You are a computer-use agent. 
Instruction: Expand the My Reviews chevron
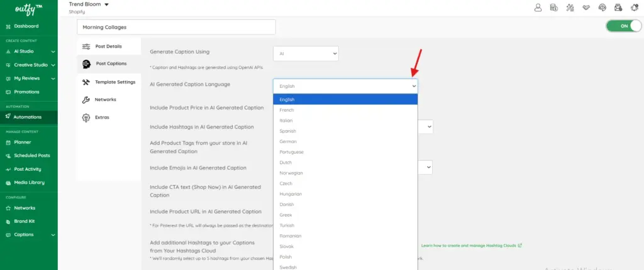pos(53,78)
